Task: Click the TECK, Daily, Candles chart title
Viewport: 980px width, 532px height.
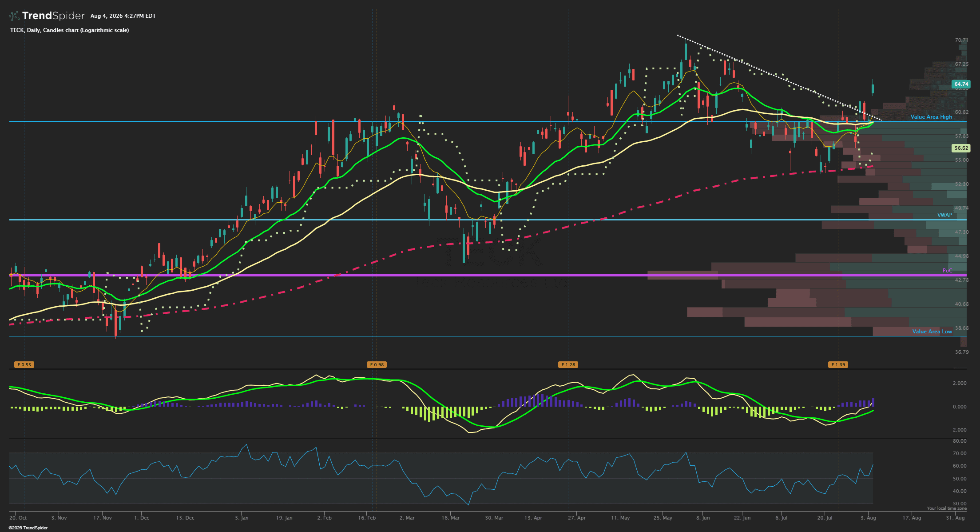Action: click(x=70, y=30)
